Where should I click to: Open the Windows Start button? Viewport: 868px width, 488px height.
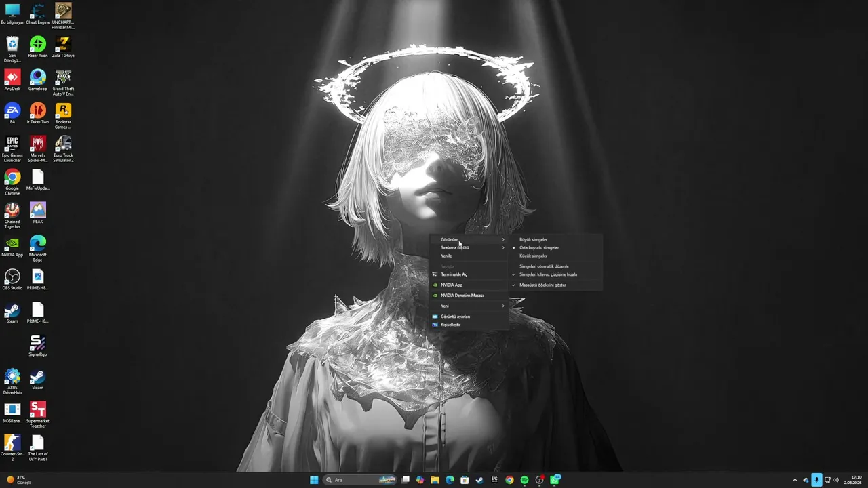pyautogui.click(x=314, y=480)
